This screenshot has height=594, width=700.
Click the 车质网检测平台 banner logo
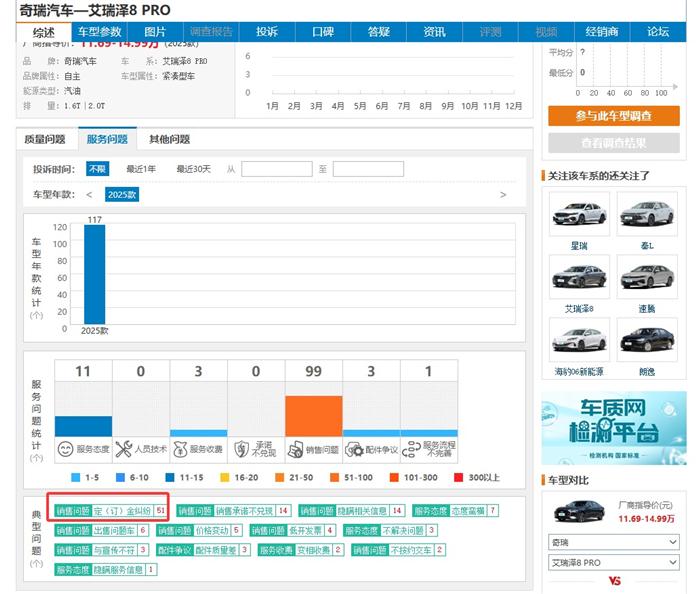610,421
